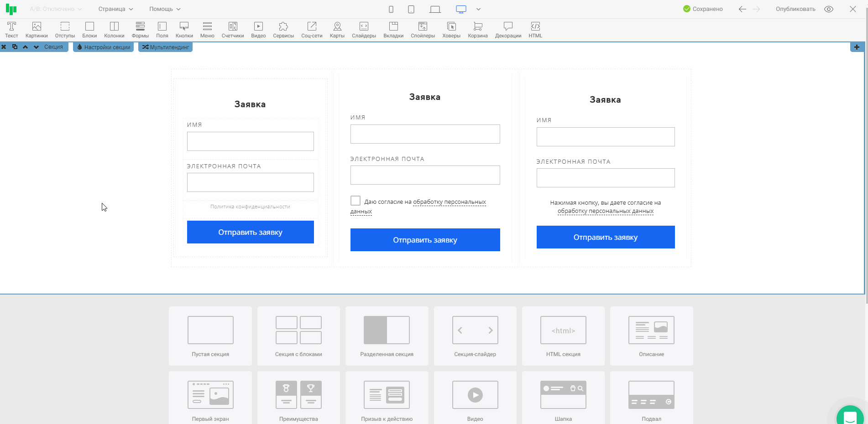This screenshot has width=868, height=424.
Task: Click Отправить заявку in the middle form
Action: point(425,240)
